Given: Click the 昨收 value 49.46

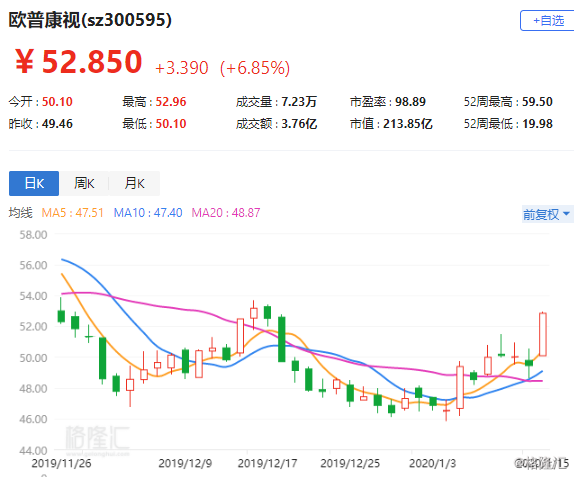Looking at the screenshot, I should click(57, 124).
